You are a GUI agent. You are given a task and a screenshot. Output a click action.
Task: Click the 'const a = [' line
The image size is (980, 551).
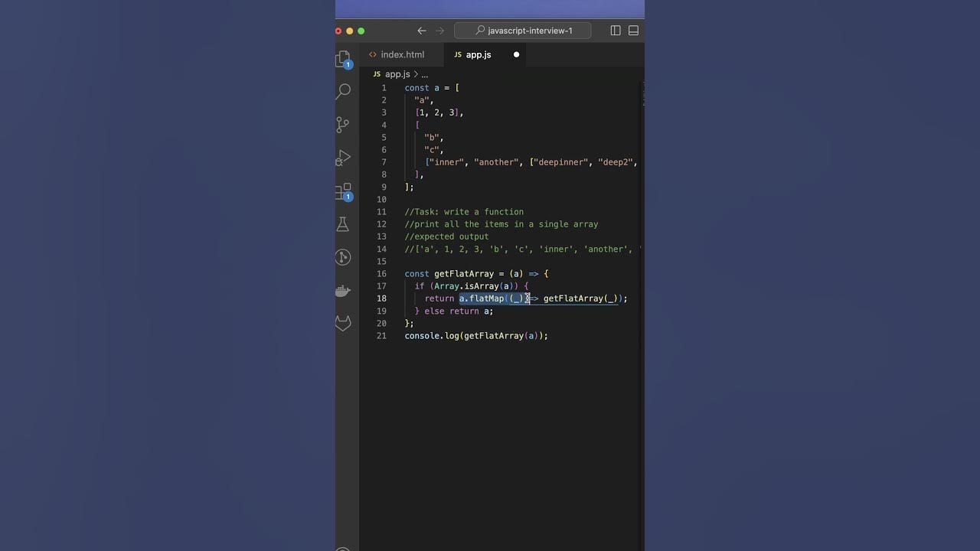tap(432, 88)
